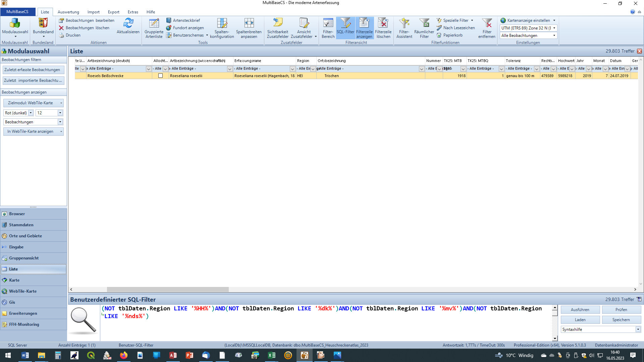Toggle the Allochthon checkbox for Roesels Beißschrecke
644x362 pixels.
point(161,76)
